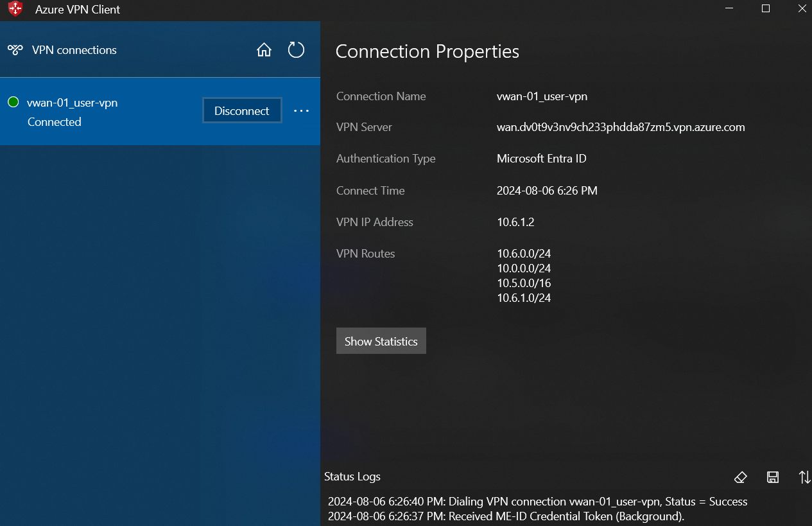
Task: Click the refresh circular arrow icon
Action: (x=296, y=49)
